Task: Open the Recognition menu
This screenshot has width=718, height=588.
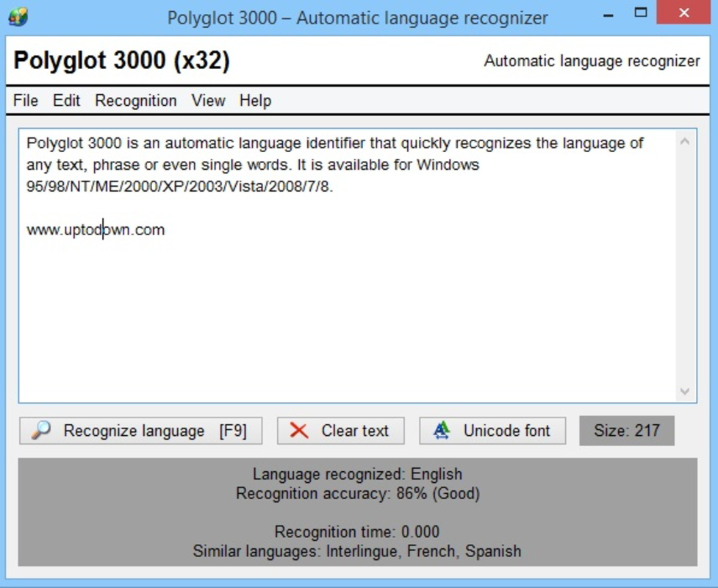Action: pyautogui.click(x=135, y=100)
